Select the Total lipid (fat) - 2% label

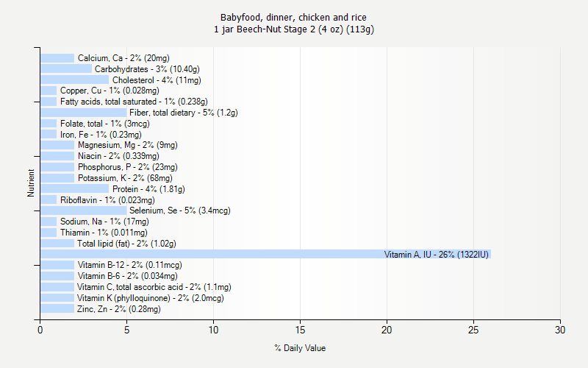tap(126, 244)
